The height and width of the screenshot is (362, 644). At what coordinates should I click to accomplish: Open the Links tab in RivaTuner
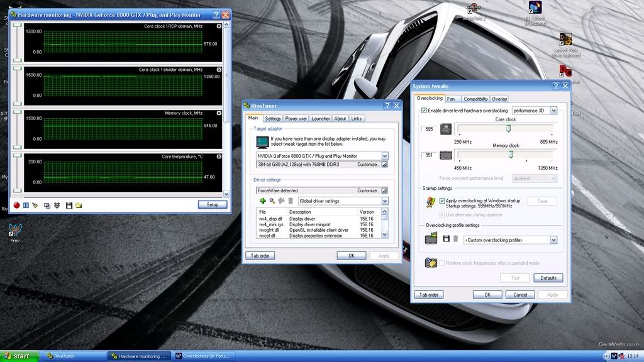[x=357, y=119]
